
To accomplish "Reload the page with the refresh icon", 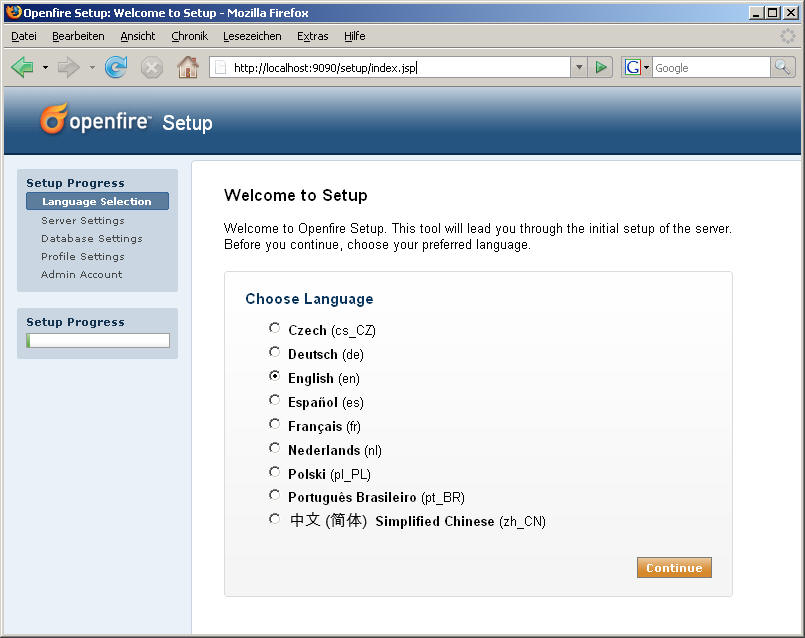I will [x=116, y=68].
